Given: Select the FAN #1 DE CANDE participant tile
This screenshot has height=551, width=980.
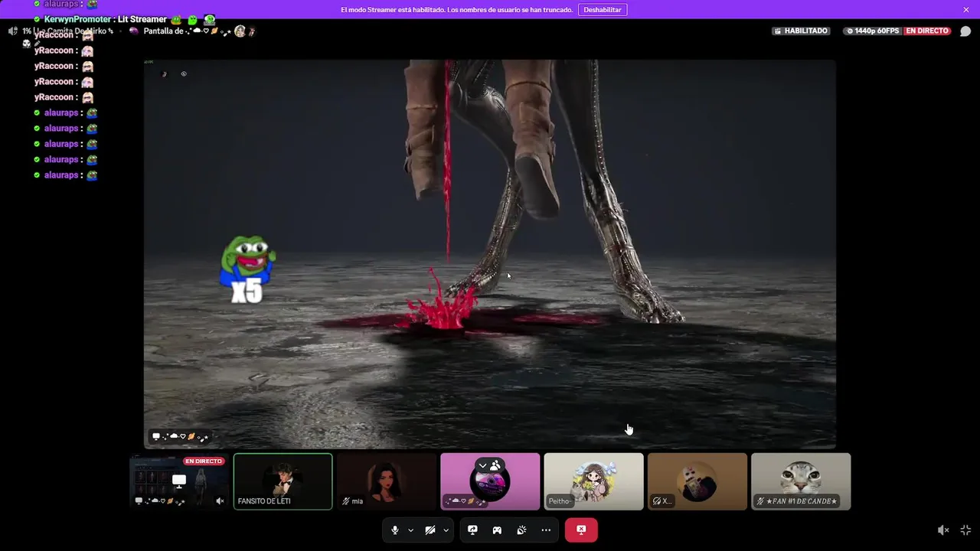Looking at the screenshot, I should pyautogui.click(x=801, y=481).
